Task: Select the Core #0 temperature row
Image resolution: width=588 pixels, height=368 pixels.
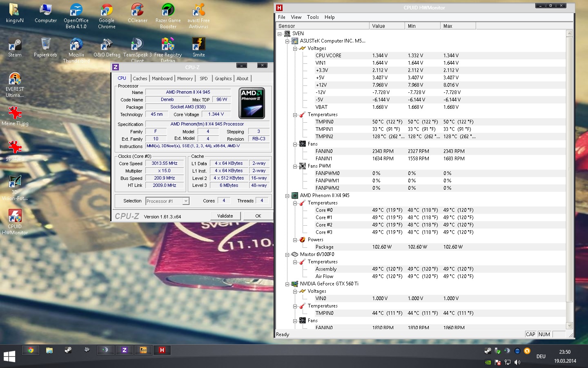Action: click(421, 210)
